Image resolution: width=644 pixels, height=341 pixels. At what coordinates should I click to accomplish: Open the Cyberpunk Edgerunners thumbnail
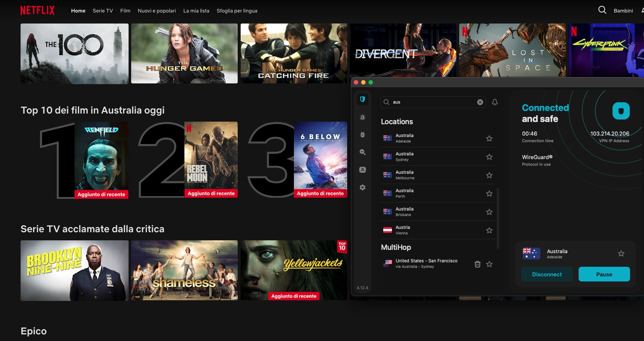(x=606, y=50)
